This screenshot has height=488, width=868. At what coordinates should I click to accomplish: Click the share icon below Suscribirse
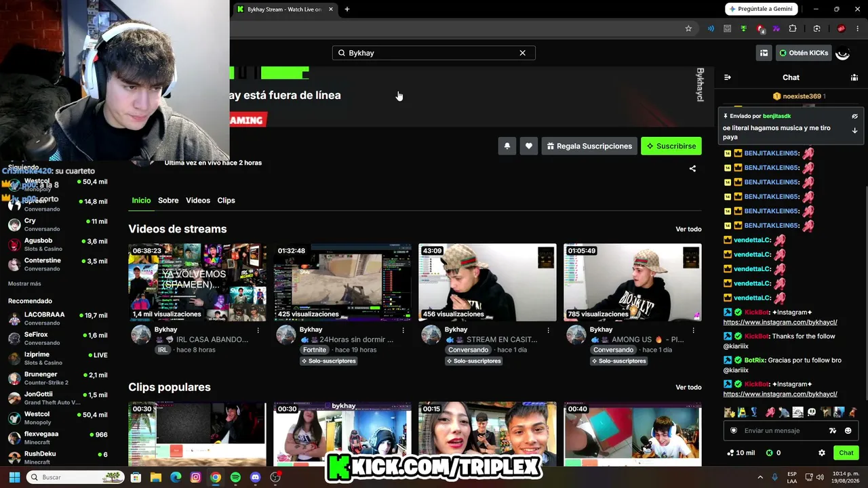pyautogui.click(x=692, y=168)
